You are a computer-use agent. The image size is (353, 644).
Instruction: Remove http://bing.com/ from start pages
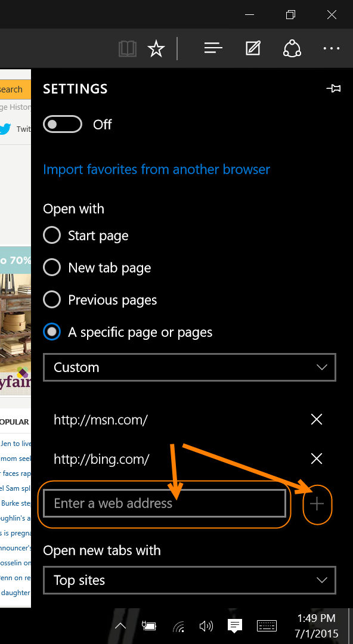(x=317, y=459)
